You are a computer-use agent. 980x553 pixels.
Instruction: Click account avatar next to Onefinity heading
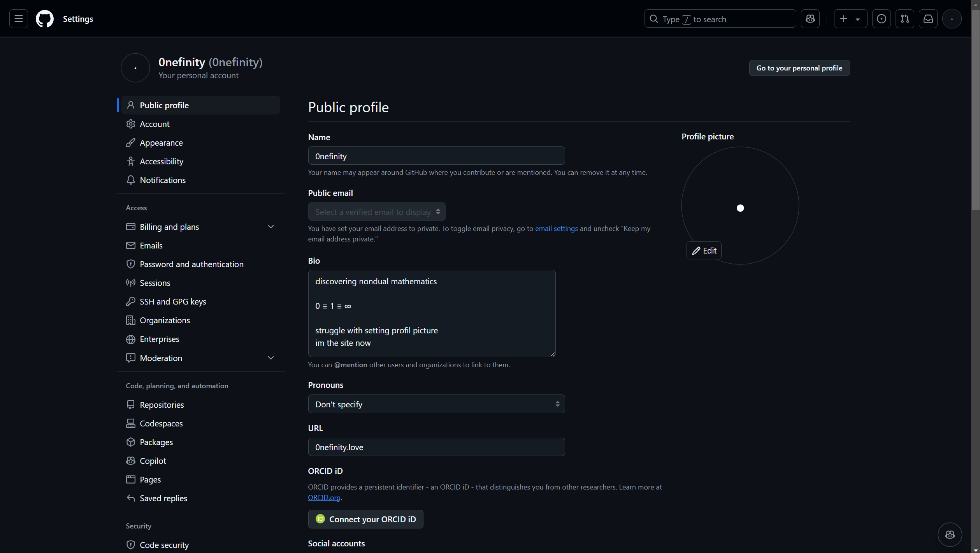pos(135,68)
